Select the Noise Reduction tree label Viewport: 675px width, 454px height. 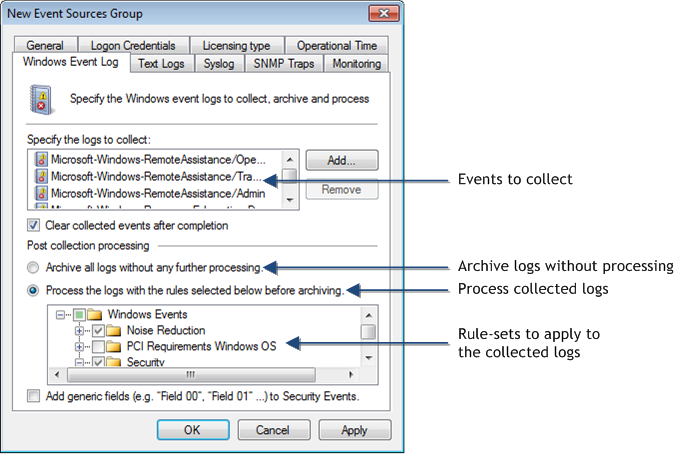(x=166, y=330)
